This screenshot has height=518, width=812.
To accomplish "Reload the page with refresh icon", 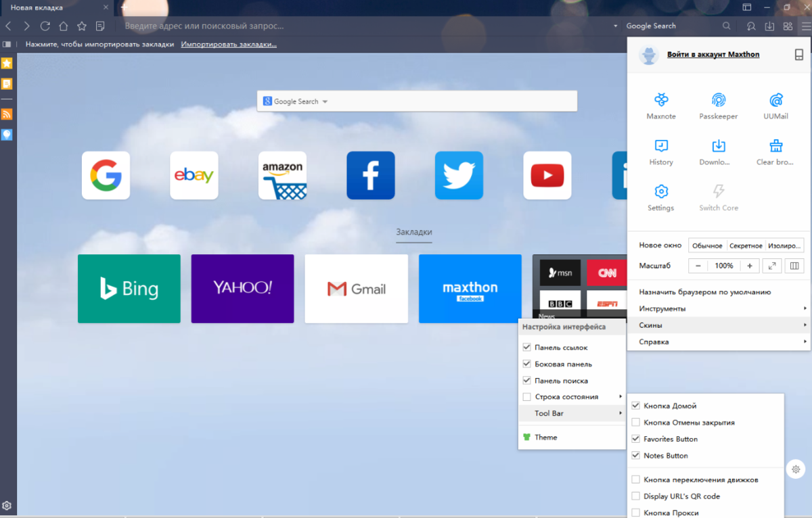I will 45,26.
